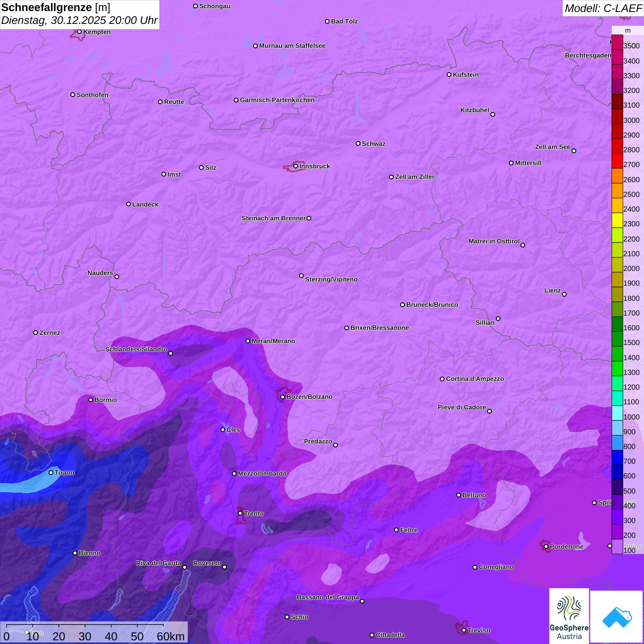Click the Kufstein city marker dot
This screenshot has width=644, height=644.
[x=449, y=75]
